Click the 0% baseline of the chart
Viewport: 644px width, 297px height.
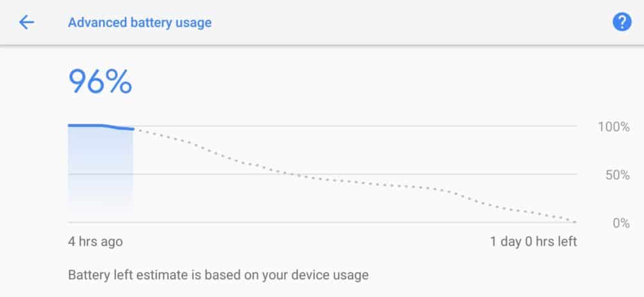pyautogui.click(x=323, y=222)
